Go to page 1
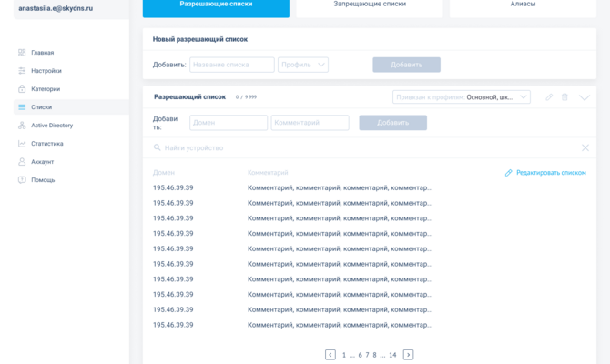Image resolution: width=610 pixels, height=364 pixels. [x=344, y=355]
